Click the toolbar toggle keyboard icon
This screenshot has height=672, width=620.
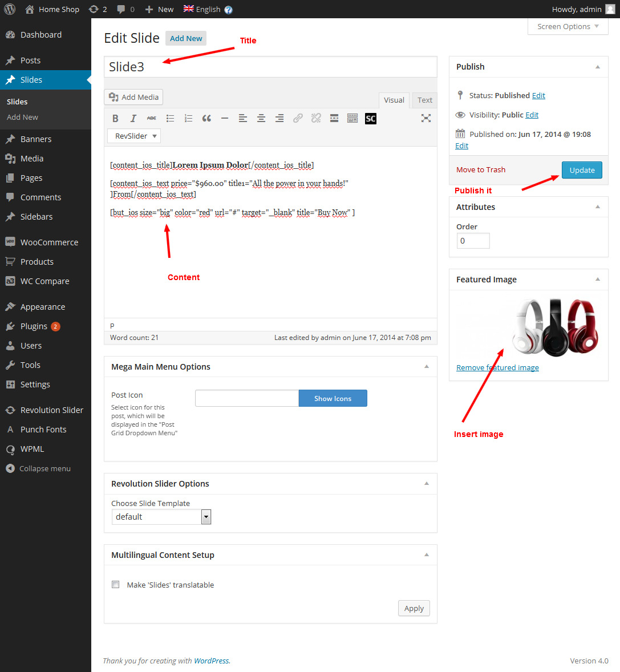pyautogui.click(x=352, y=119)
